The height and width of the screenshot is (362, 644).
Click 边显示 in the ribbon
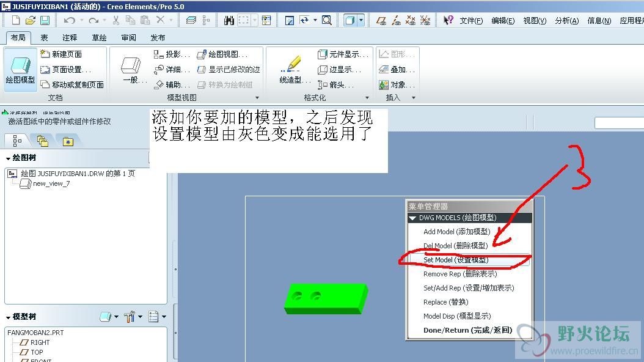(340, 70)
